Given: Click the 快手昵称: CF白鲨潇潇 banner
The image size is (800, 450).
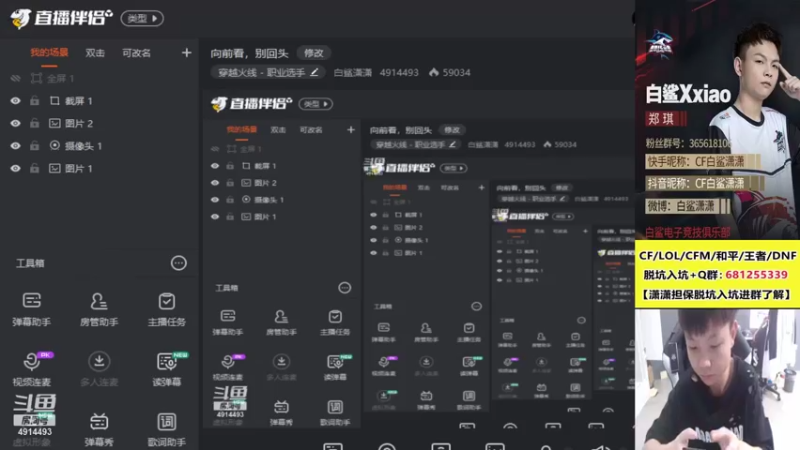Looking at the screenshot, I should pyautogui.click(x=703, y=162).
